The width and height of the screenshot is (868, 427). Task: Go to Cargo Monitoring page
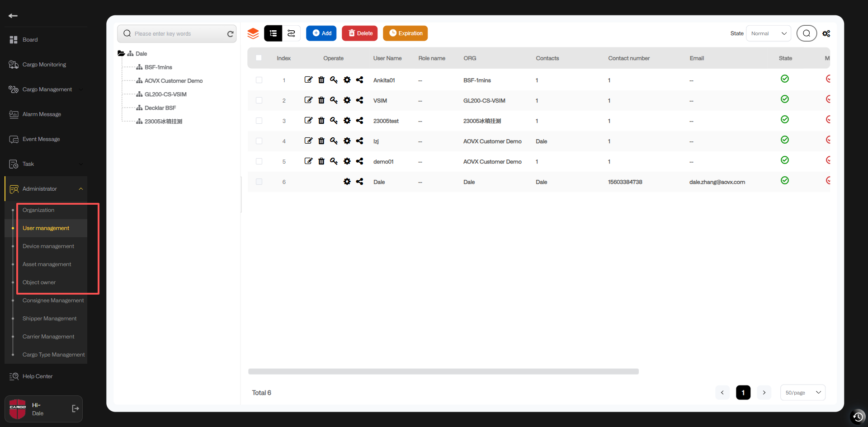coord(44,65)
